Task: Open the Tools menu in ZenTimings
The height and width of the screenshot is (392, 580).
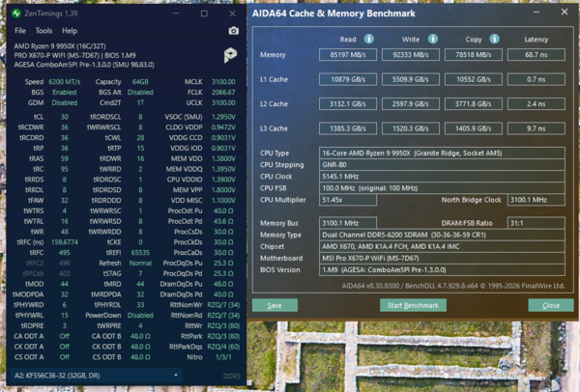Action: tap(43, 31)
